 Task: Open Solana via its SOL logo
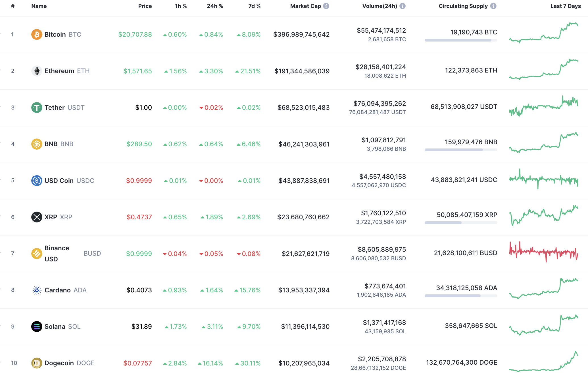pyautogui.click(x=36, y=326)
